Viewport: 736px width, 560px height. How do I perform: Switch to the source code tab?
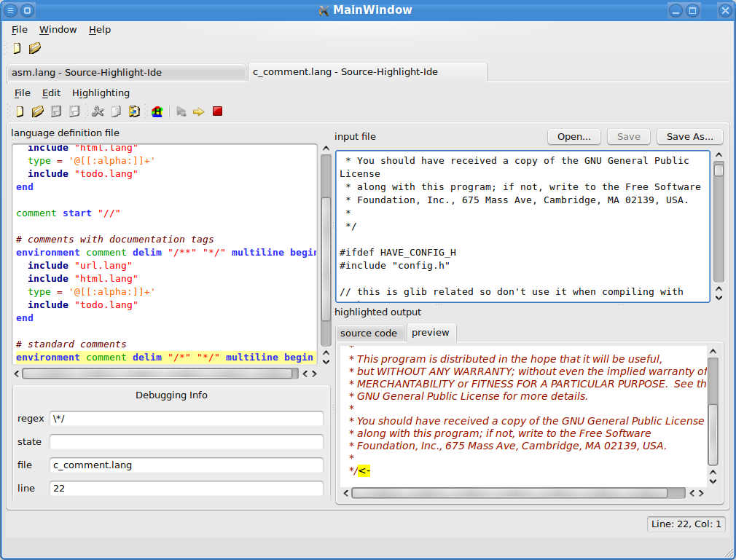(369, 332)
